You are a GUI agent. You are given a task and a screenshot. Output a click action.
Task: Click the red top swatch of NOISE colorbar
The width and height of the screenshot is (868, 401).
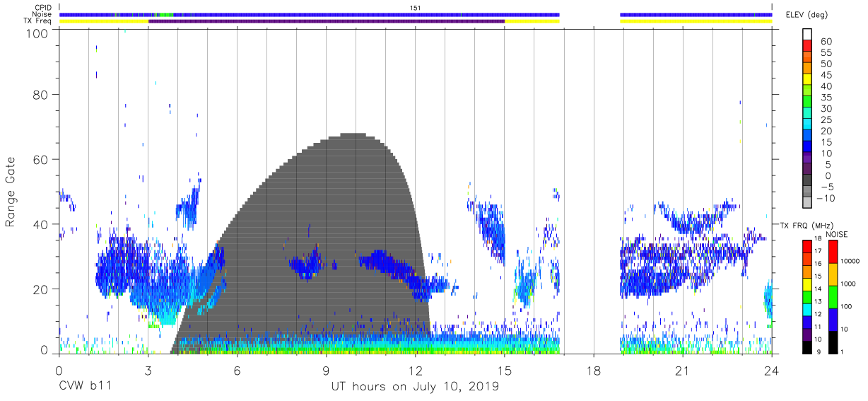click(x=833, y=252)
